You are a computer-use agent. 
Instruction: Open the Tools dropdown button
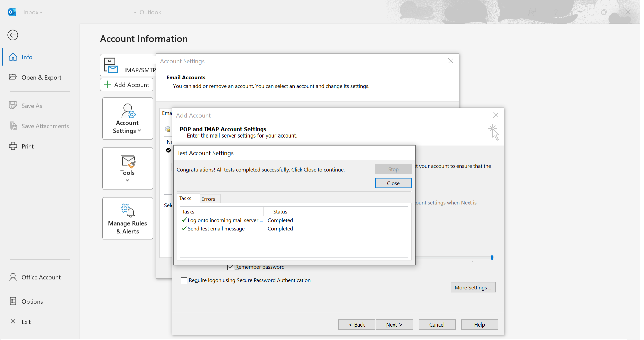[x=128, y=168]
